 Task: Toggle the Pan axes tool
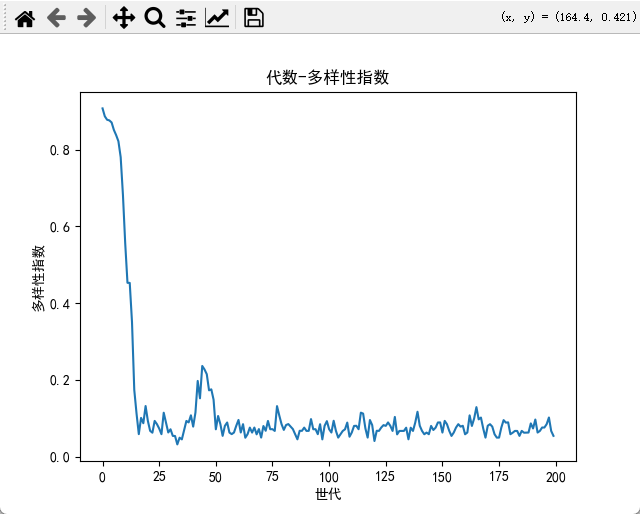coord(123,17)
